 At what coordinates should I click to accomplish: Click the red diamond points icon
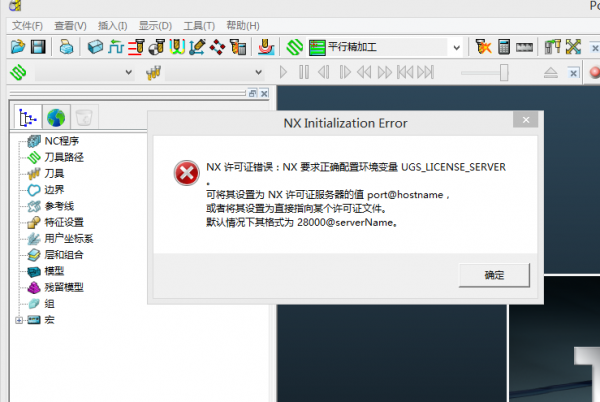[218, 47]
